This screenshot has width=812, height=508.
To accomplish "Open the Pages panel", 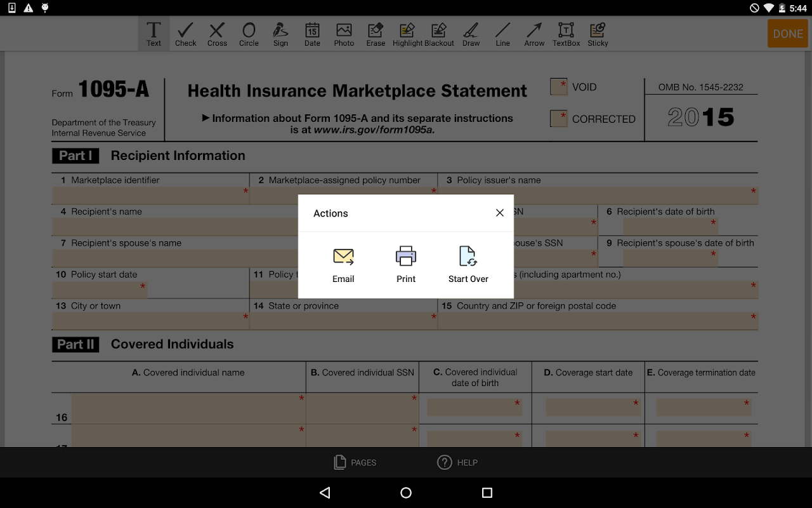I will tap(355, 462).
